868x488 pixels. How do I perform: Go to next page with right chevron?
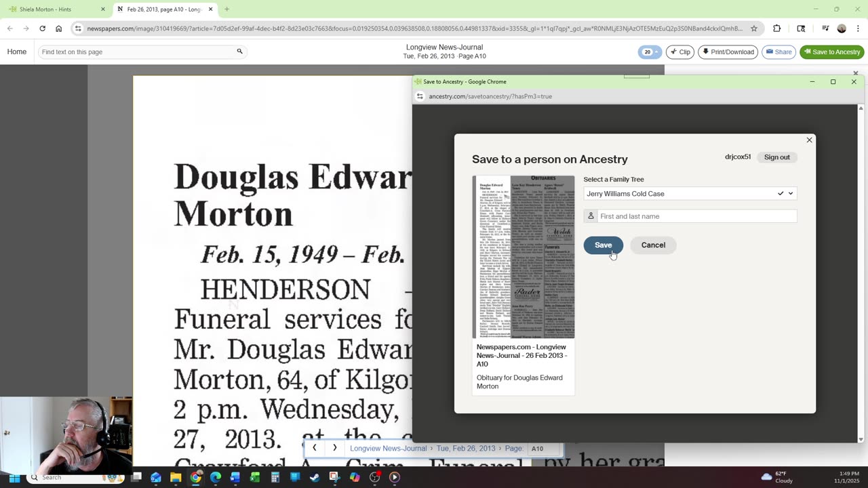(334, 448)
